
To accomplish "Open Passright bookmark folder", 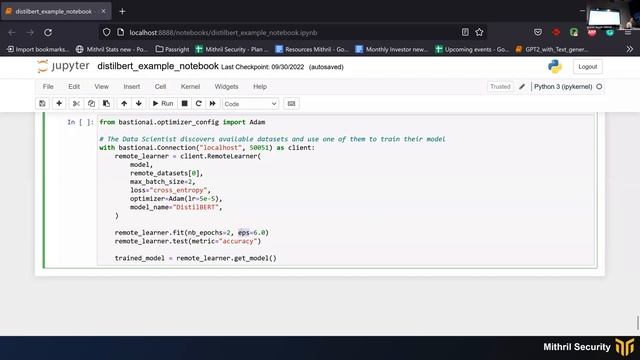I will (x=173, y=49).
